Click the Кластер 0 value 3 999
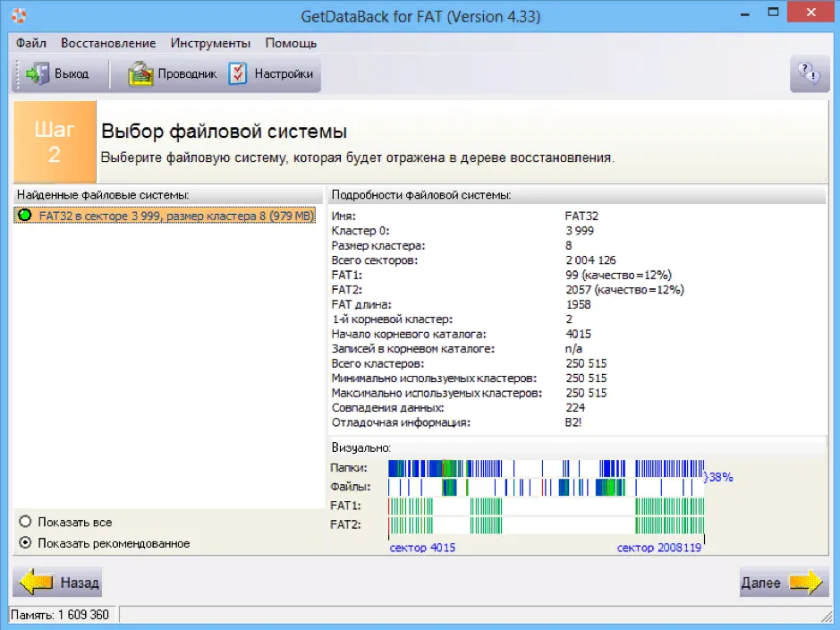Image resolution: width=840 pixels, height=630 pixels. (580, 231)
